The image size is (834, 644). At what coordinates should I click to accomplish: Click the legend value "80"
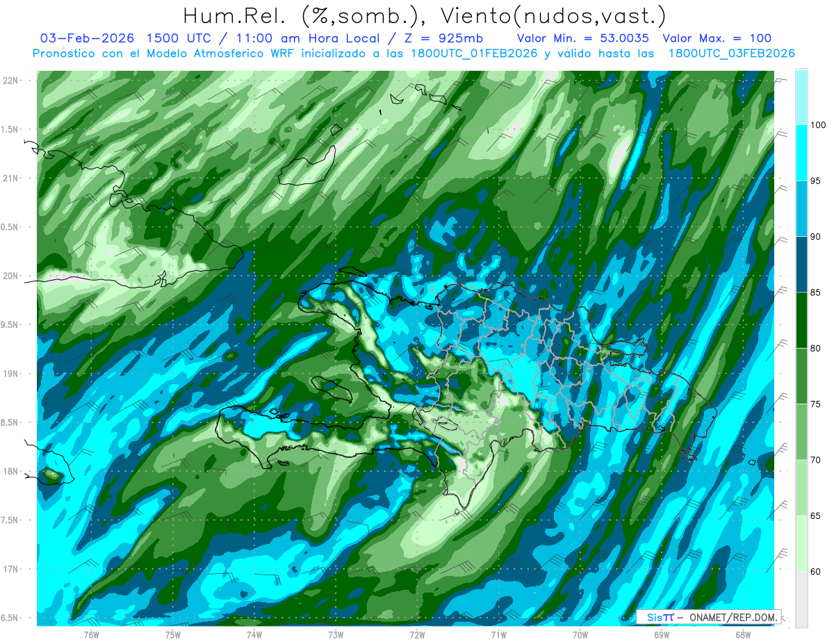click(816, 348)
